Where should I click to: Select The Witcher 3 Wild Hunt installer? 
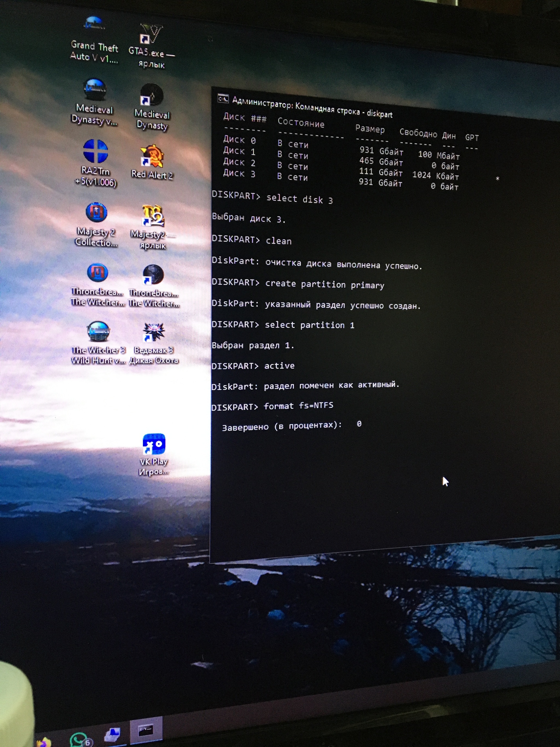click(98, 332)
